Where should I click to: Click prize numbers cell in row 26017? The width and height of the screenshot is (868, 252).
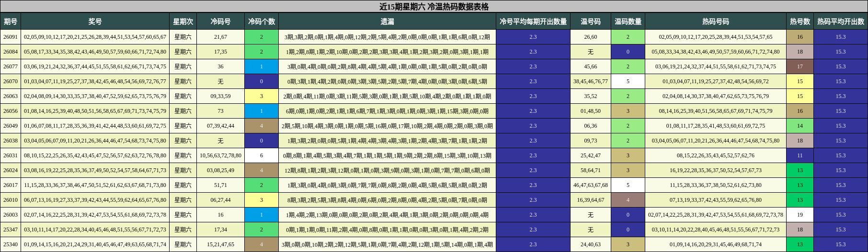click(95, 185)
